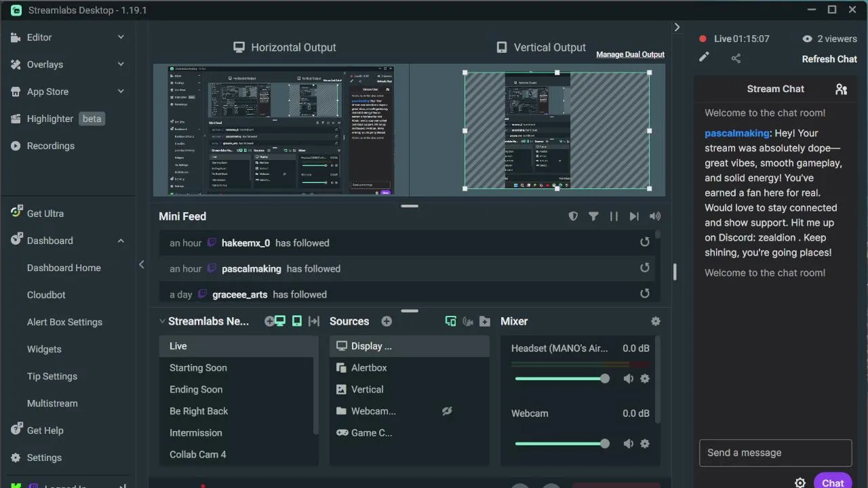Select the Ending Soon scene
868x488 pixels.
pos(237,389)
